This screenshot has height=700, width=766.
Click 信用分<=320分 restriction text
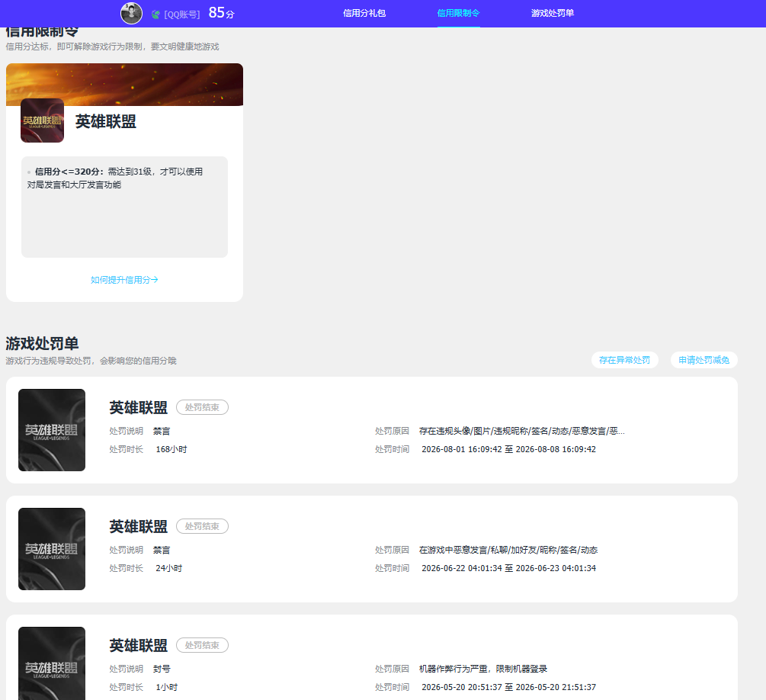(x=115, y=178)
